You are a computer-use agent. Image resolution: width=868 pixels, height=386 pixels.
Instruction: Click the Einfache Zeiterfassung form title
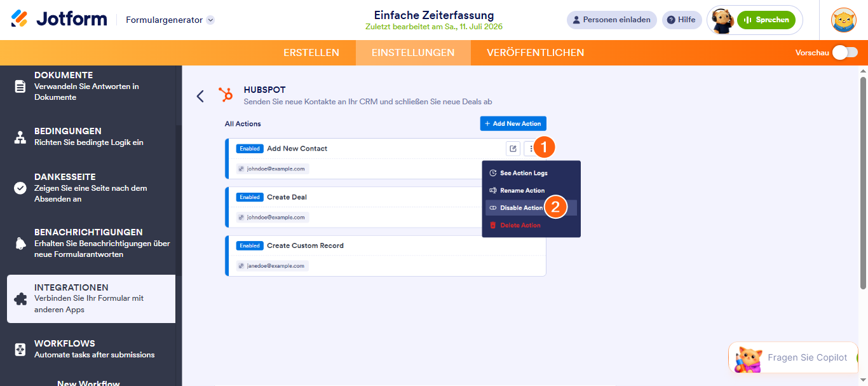pyautogui.click(x=434, y=15)
